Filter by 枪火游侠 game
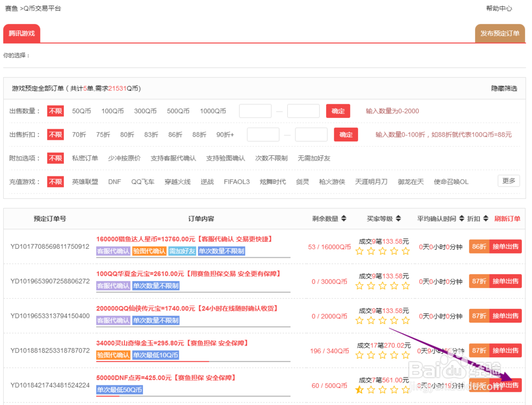The image size is (532, 405). 332,182
